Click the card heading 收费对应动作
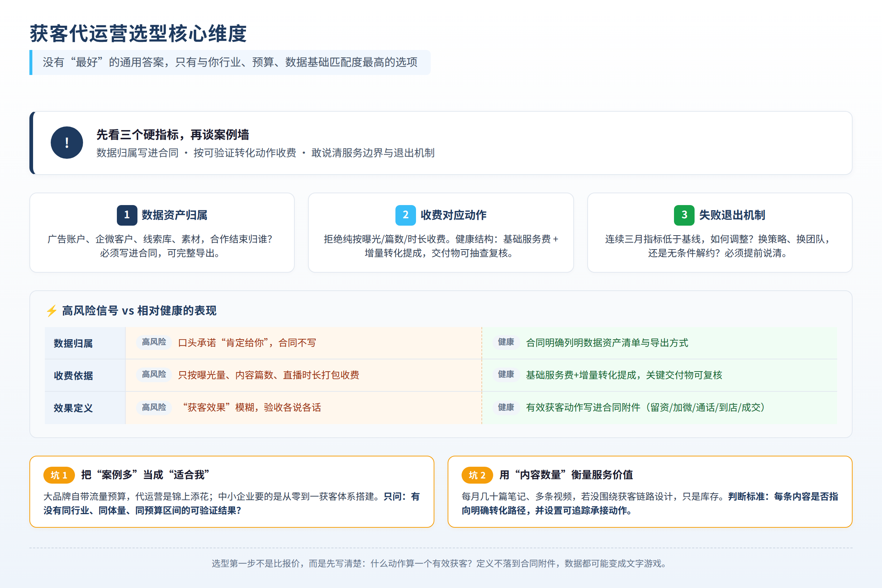This screenshot has width=882, height=588. pos(453,215)
